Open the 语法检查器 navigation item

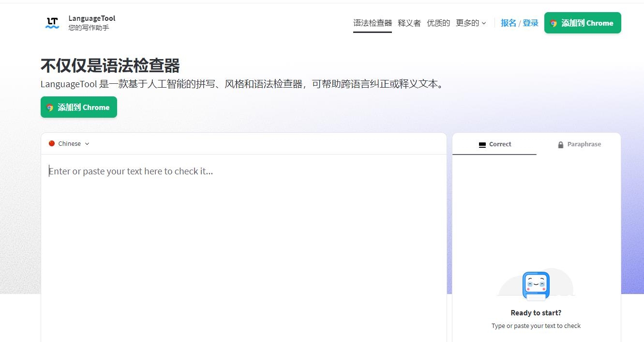[x=373, y=23]
